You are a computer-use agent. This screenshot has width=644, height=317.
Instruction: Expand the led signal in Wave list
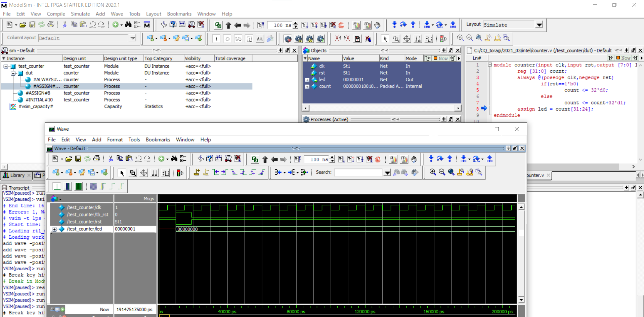[54, 229]
